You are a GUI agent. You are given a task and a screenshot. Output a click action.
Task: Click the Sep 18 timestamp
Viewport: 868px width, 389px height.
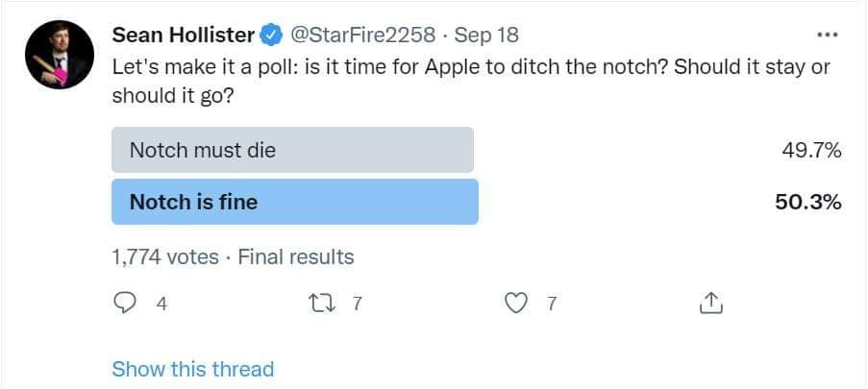[486, 36]
